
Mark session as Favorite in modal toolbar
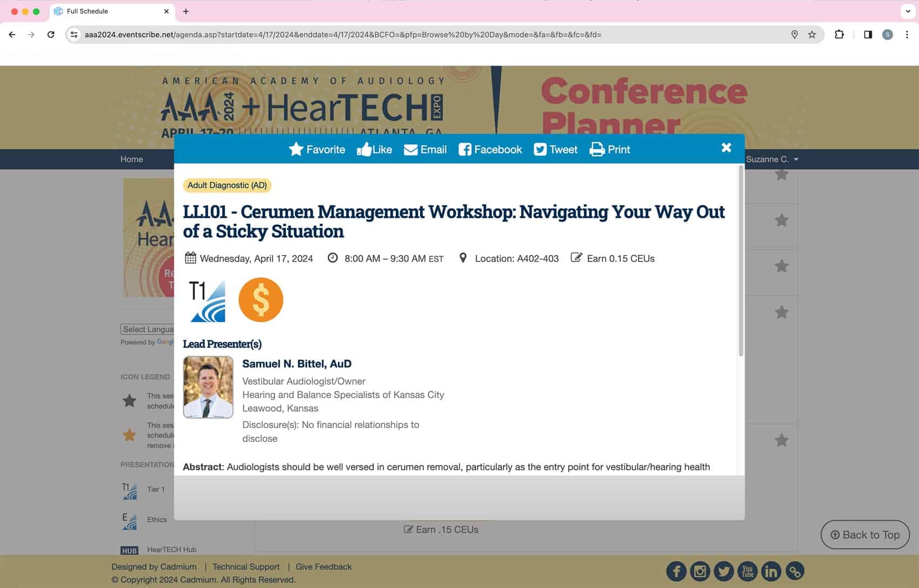(317, 149)
